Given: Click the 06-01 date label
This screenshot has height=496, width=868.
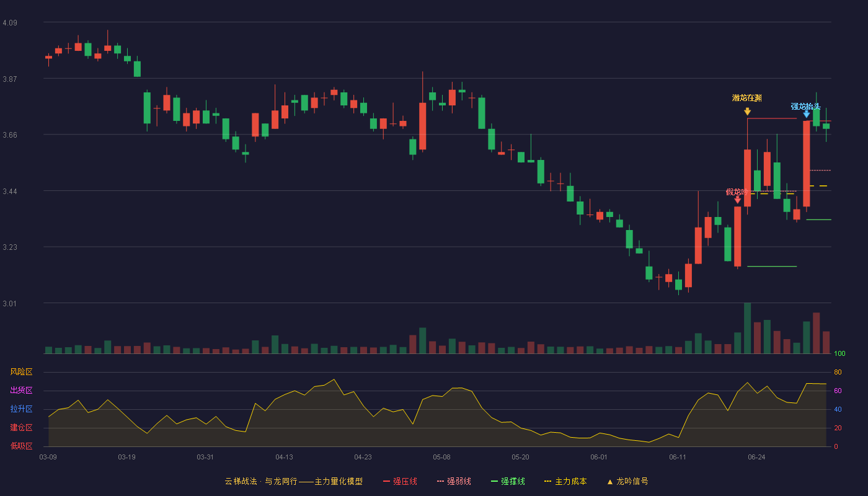Looking at the screenshot, I should point(599,457).
